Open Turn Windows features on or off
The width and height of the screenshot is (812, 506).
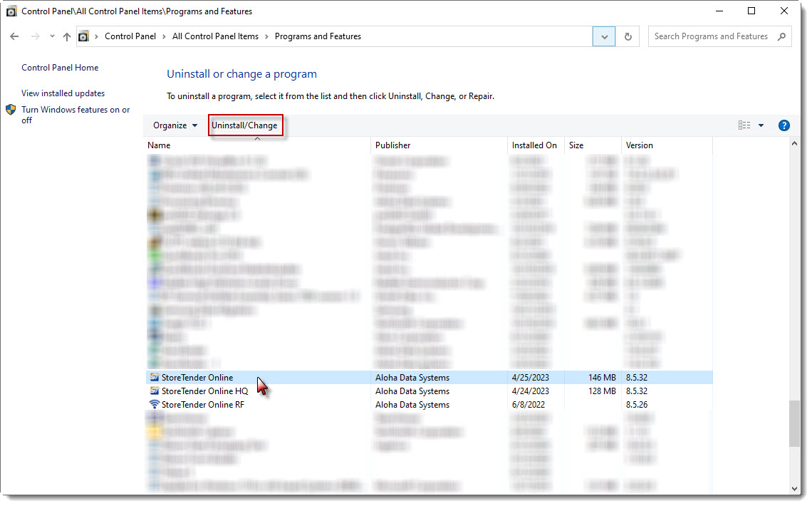[x=76, y=115]
